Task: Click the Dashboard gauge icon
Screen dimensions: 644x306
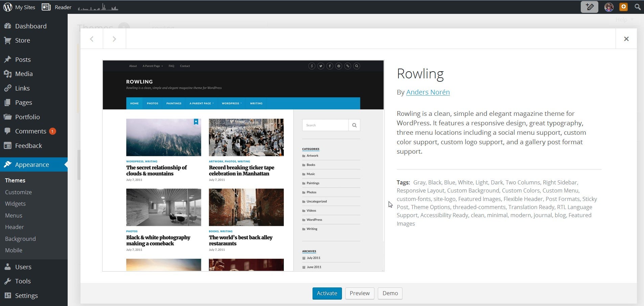Action: coord(7,26)
